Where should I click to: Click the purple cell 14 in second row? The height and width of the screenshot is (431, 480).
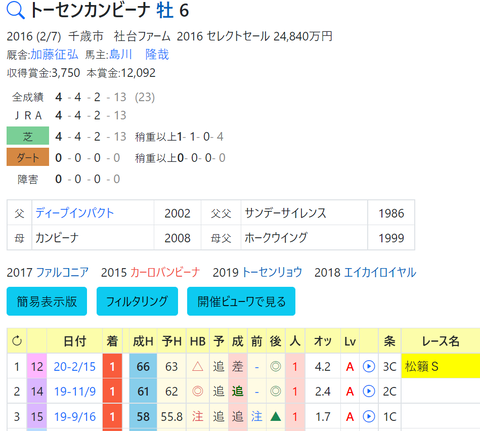pos(37,391)
